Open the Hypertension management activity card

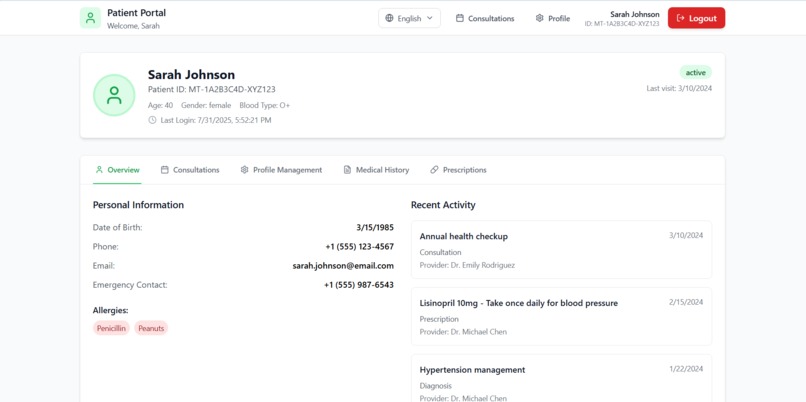pos(561,378)
